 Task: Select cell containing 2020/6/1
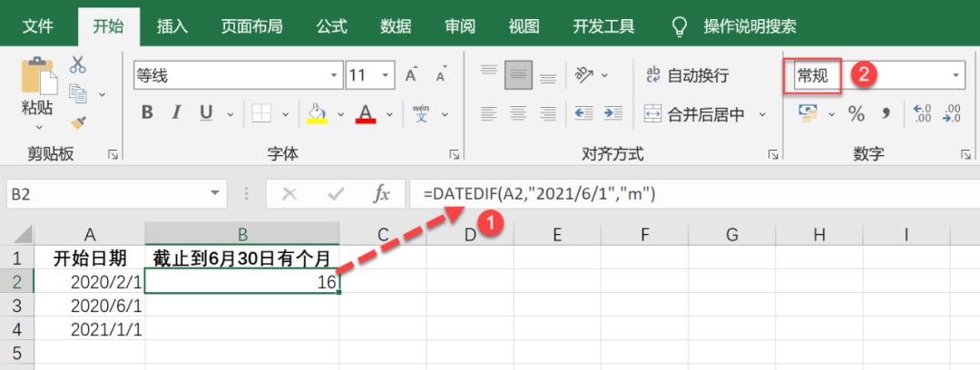(x=89, y=306)
